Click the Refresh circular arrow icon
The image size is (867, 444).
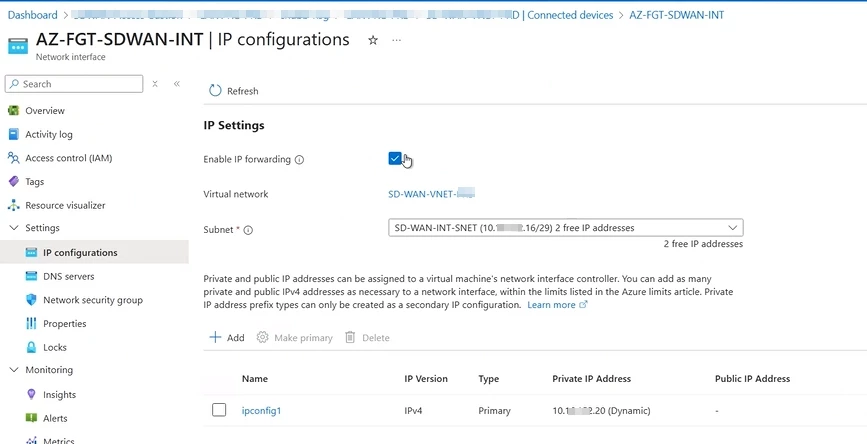215,91
